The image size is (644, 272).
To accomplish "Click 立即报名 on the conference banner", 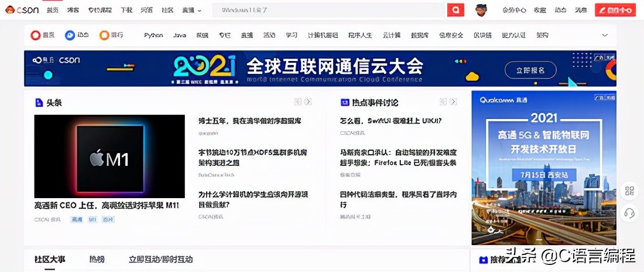I will coord(530,70).
